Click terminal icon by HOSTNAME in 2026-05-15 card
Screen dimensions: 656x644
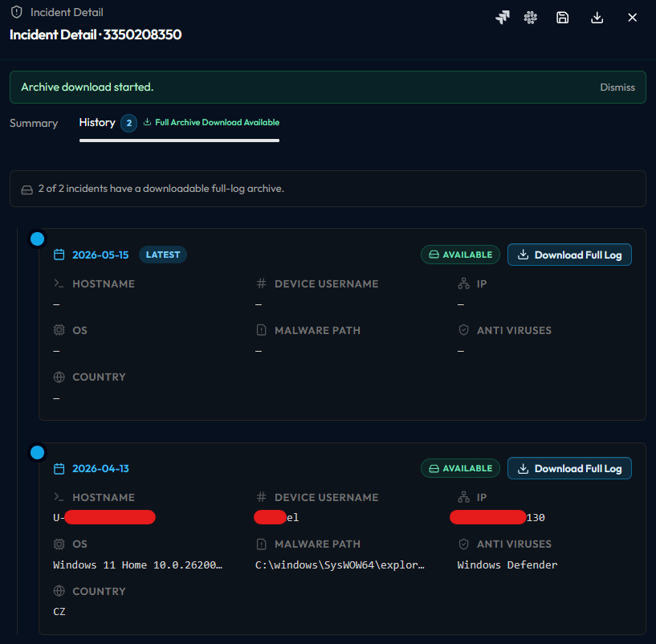click(59, 283)
